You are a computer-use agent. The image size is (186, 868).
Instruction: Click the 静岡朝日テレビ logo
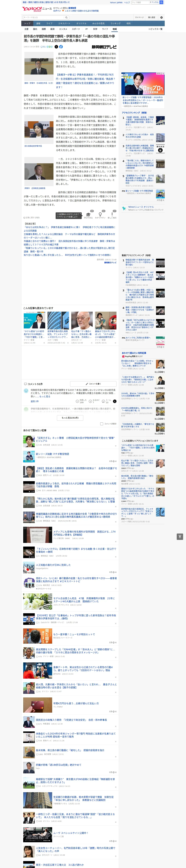click(x=104, y=47)
